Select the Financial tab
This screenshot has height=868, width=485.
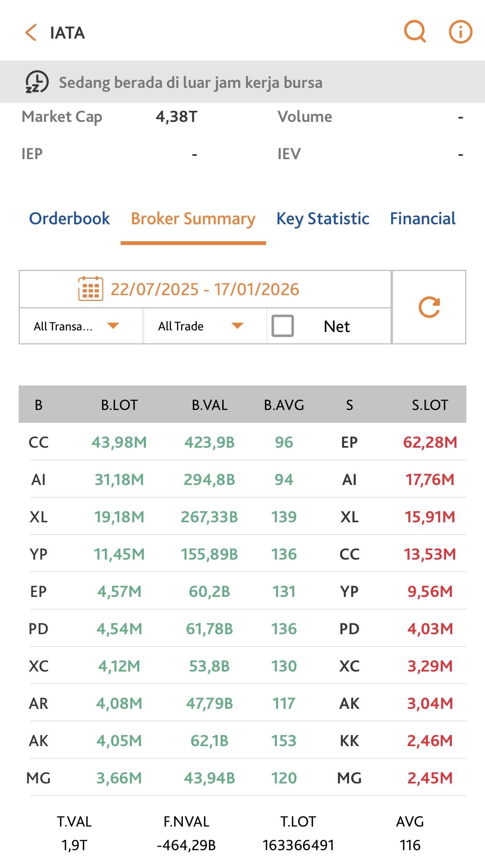(422, 218)
